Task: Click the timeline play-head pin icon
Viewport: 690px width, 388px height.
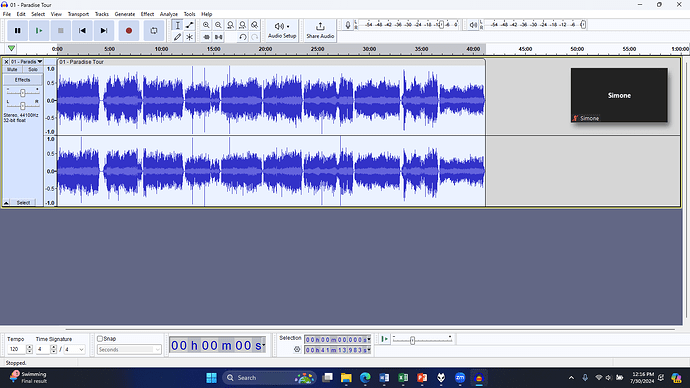Action: pos(11,48)
